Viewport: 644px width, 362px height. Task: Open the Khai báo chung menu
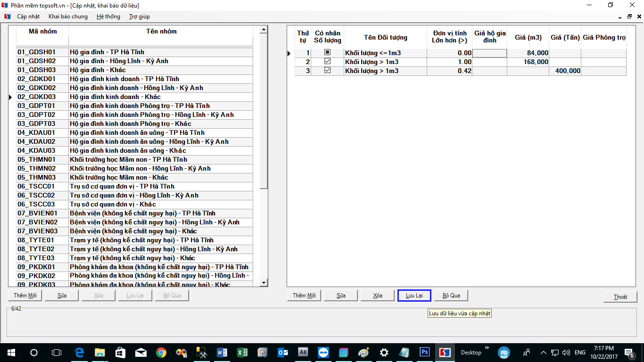(x=68, y=16)
